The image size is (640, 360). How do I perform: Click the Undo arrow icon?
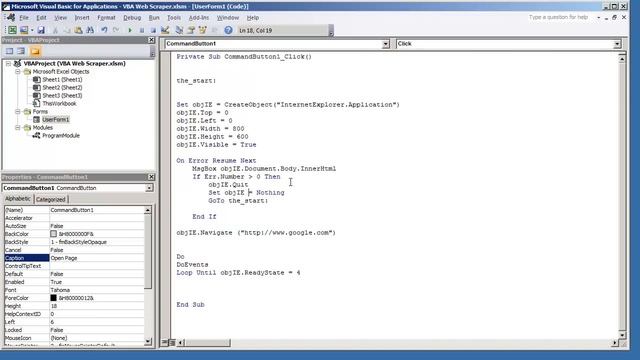coord(104,30)
